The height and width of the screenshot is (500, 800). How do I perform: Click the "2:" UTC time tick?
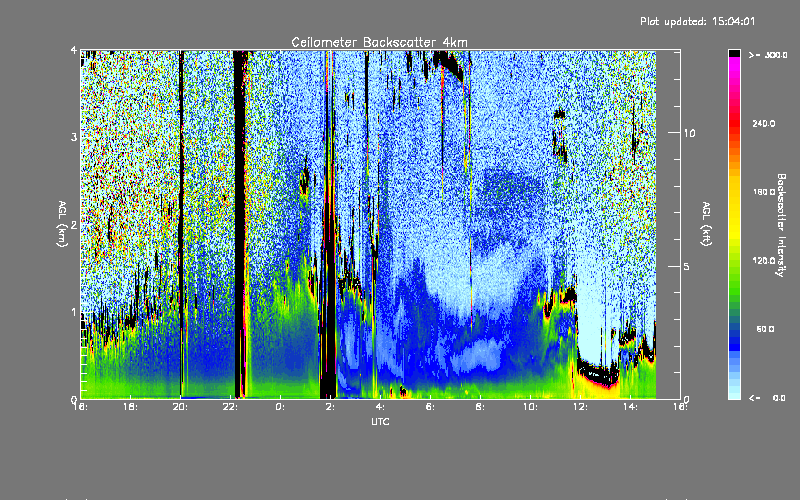[x=330, y=407]
